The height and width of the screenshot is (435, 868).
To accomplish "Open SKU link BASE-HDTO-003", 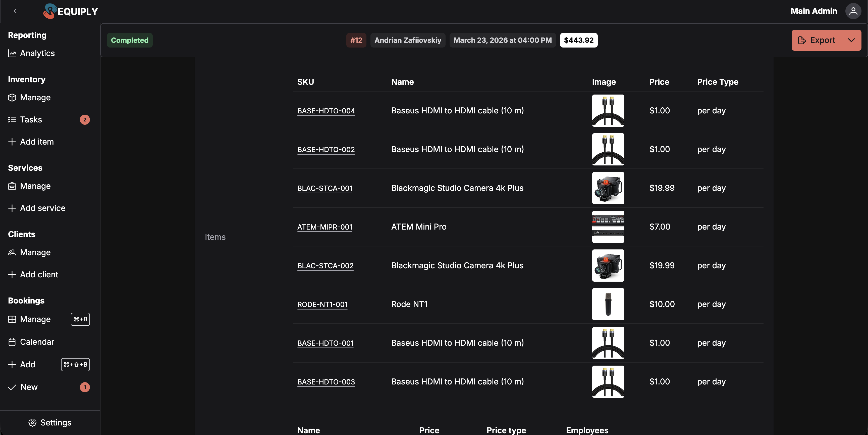I will [x=326, y=382].
